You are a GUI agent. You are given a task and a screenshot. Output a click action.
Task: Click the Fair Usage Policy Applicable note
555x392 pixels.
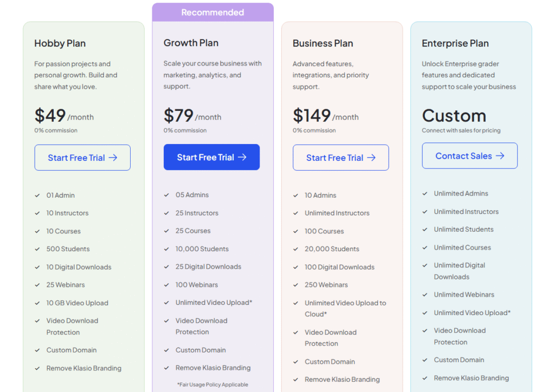click(x=212, y=384)
